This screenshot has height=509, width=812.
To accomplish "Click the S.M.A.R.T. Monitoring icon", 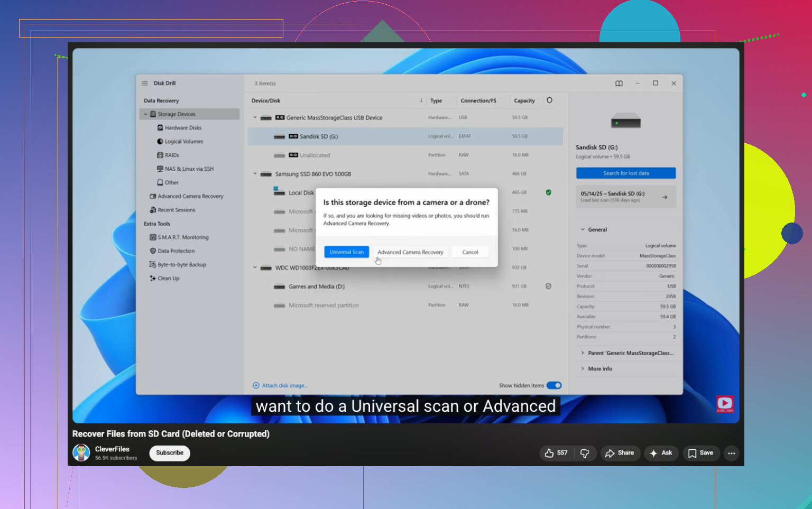I will pos(153,238).
